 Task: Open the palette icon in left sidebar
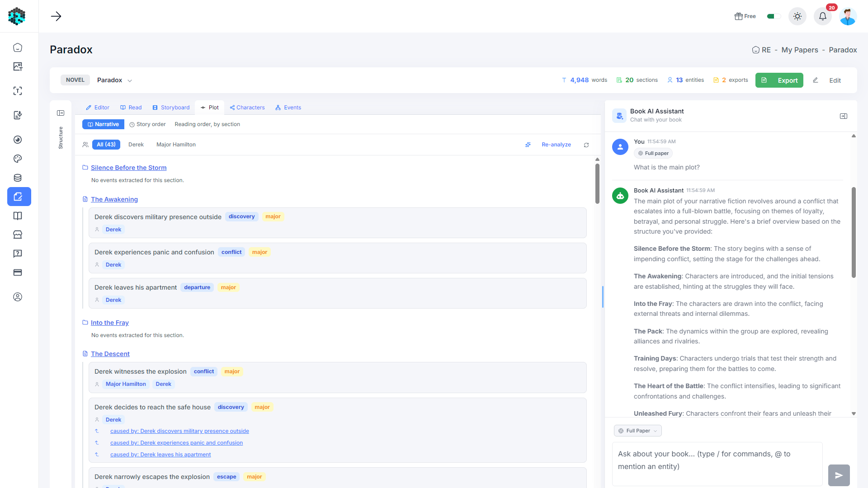tap(18, 159)
